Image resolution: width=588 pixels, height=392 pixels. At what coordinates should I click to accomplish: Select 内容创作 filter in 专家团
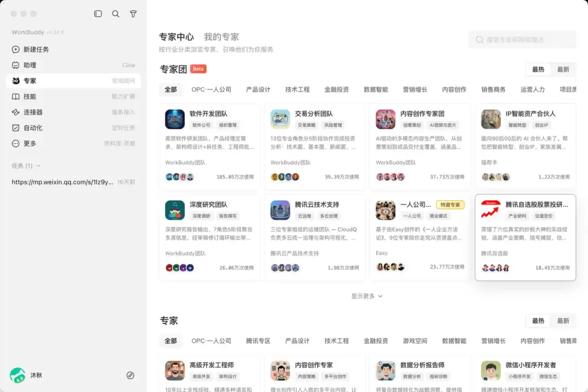(454, 90)
